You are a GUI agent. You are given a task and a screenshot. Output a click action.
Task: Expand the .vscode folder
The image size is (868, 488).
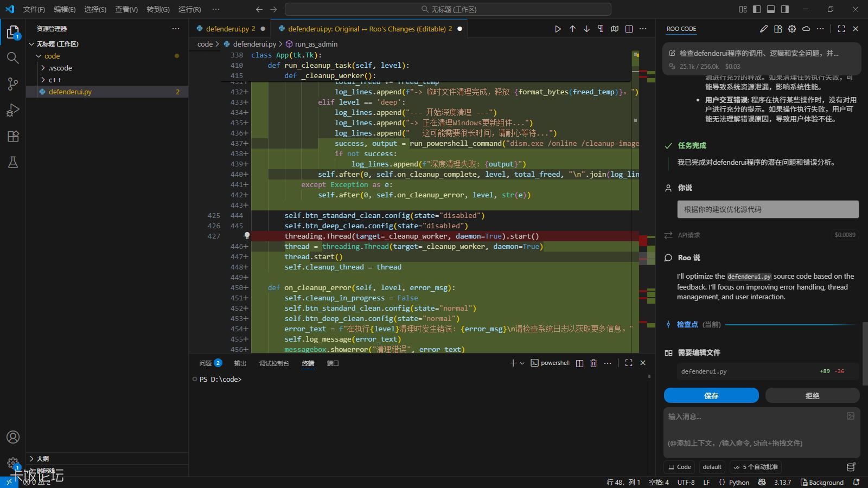60,68
